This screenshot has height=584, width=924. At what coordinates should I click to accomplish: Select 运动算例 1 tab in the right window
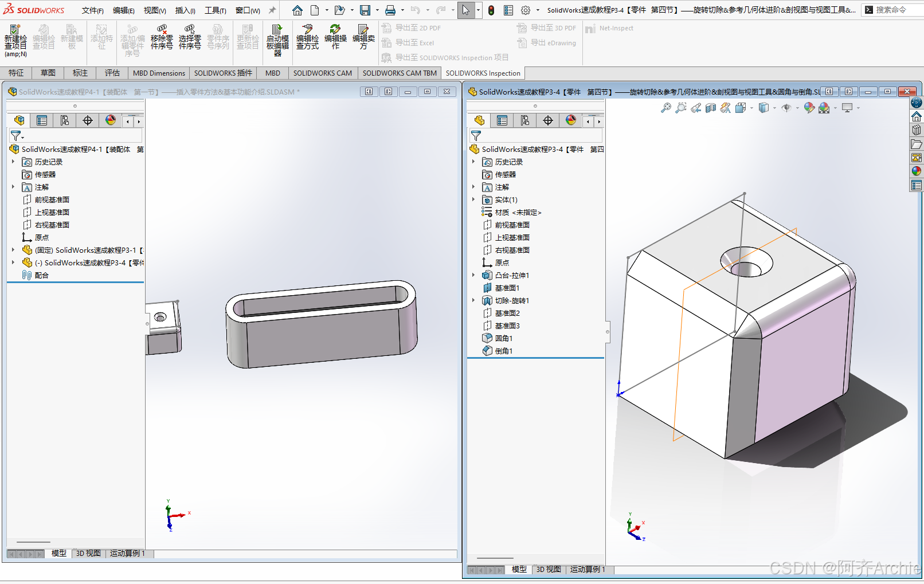(x=588, y=569)
